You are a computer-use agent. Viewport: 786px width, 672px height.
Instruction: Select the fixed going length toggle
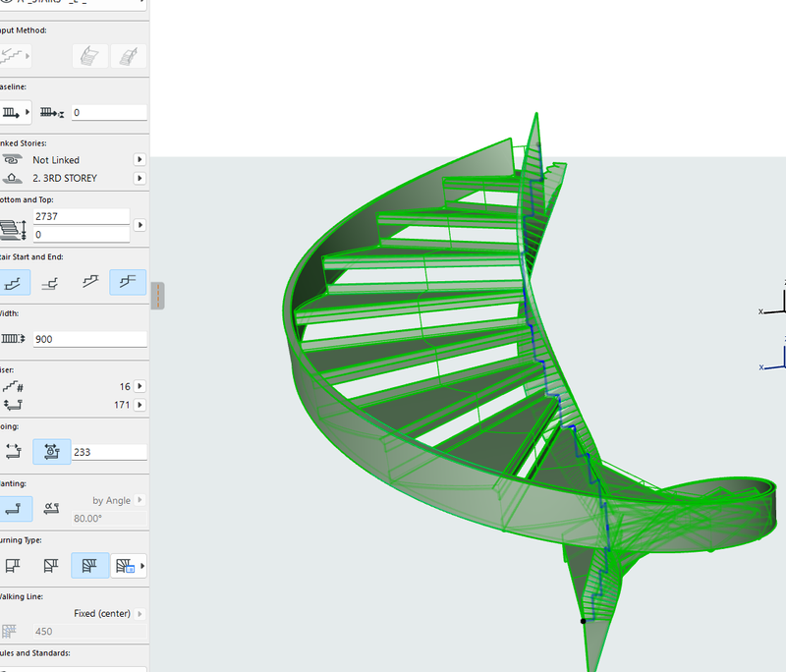click(14, 452)
